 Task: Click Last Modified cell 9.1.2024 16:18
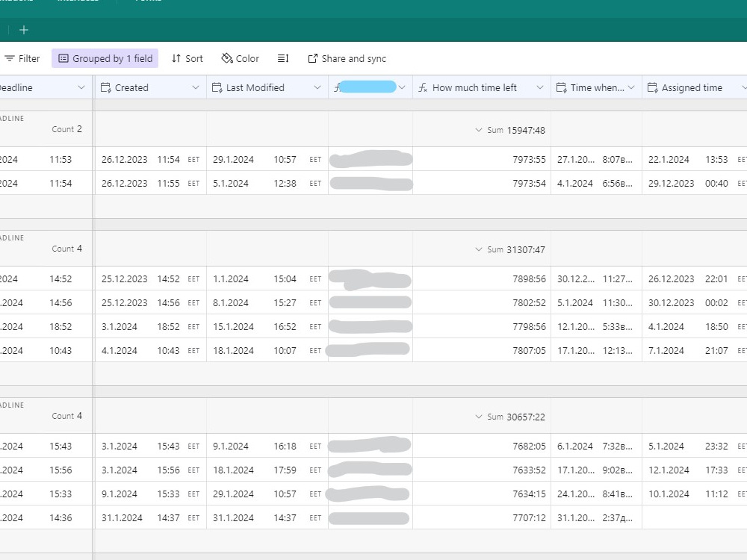267,446
